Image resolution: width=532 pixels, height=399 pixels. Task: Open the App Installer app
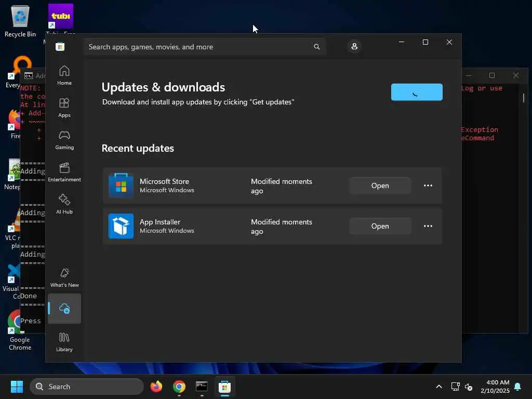380,227
